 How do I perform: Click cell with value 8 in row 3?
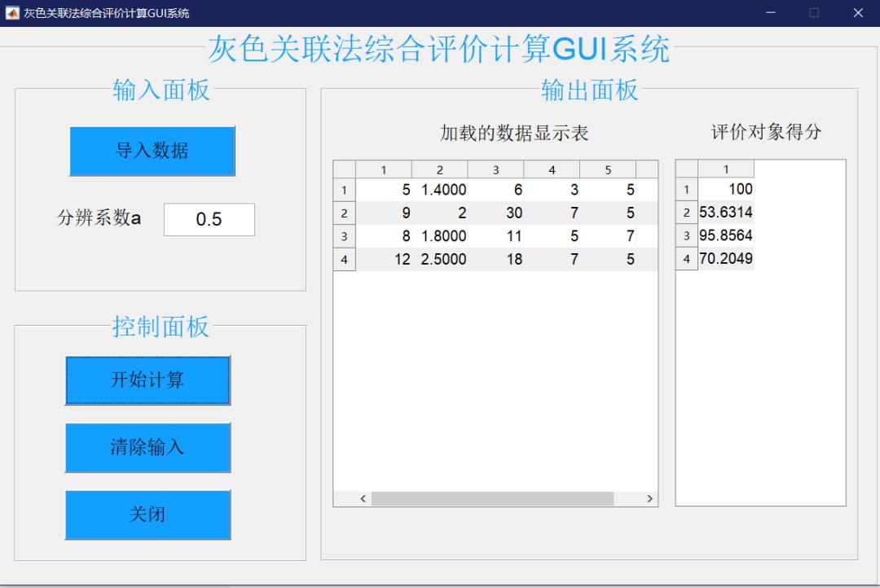pyautogui.click(x=383, y=236)
